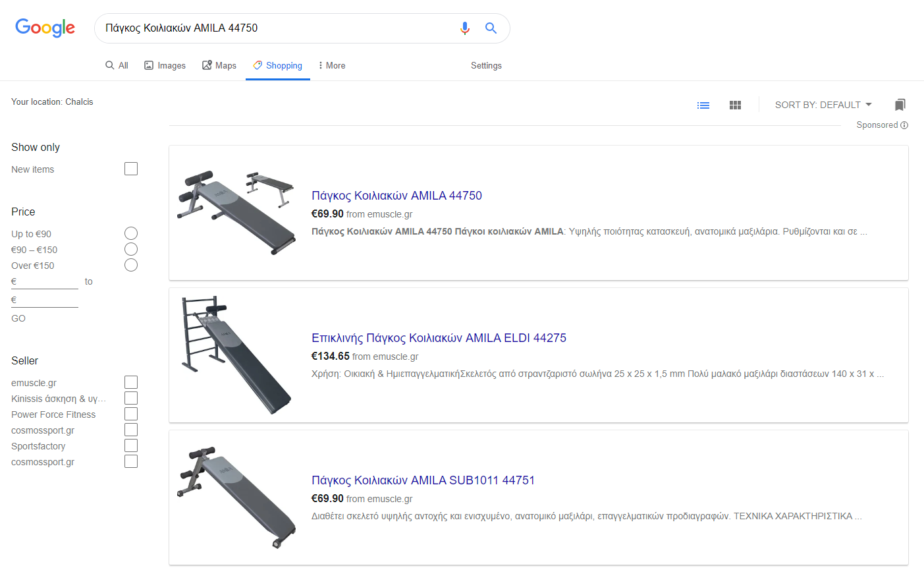Check the Power Force Fitness seller checkbox
Image resolution: width=924 pixels, height=570 pixels.
tap(131, 414)
